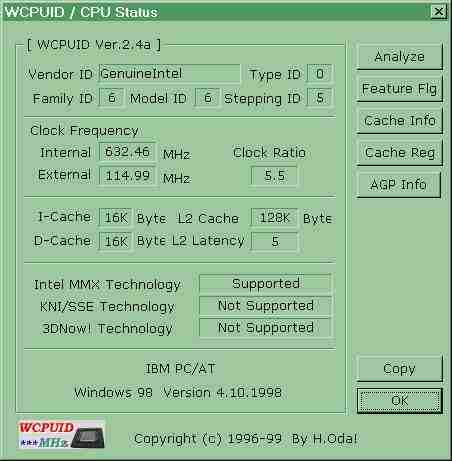Click the L2 Cache 128K value

274,218
